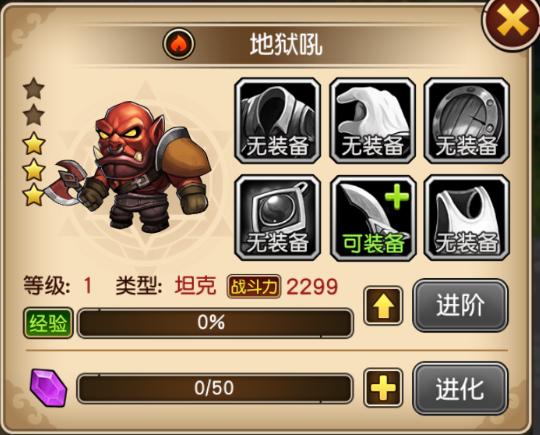Click the purple soul gem icon

click(x=48, y=388)
